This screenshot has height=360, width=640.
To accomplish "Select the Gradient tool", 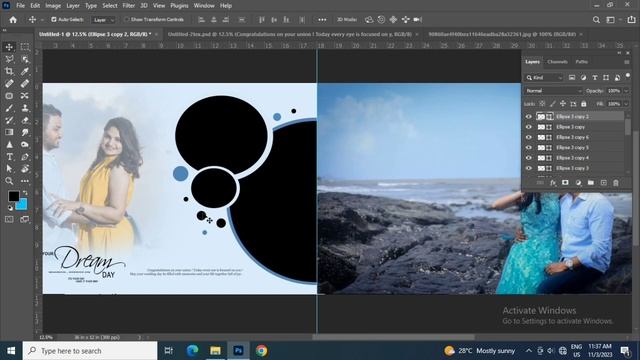I will point(9,132).
